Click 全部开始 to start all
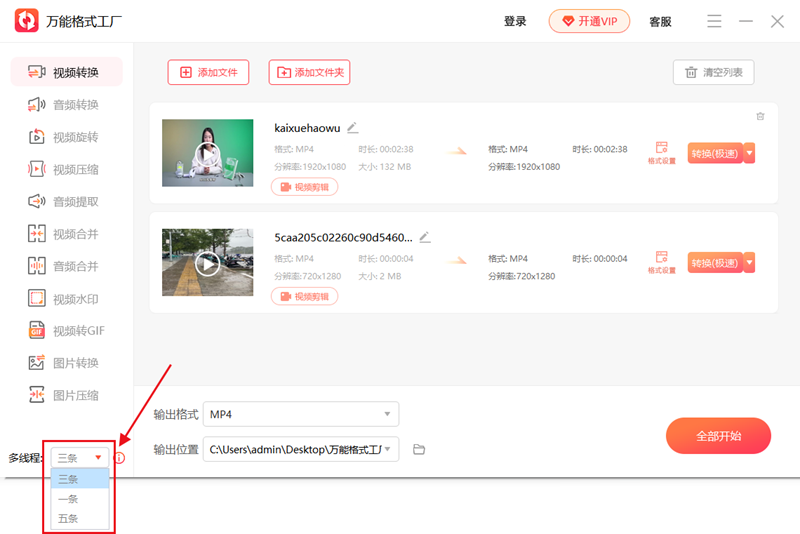800x534 pixels. click(x=718, y=436)
